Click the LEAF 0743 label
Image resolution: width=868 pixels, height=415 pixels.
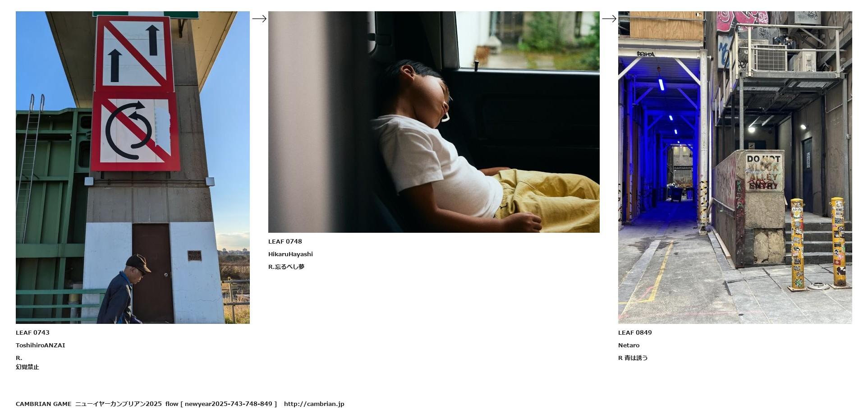point(32,332)
